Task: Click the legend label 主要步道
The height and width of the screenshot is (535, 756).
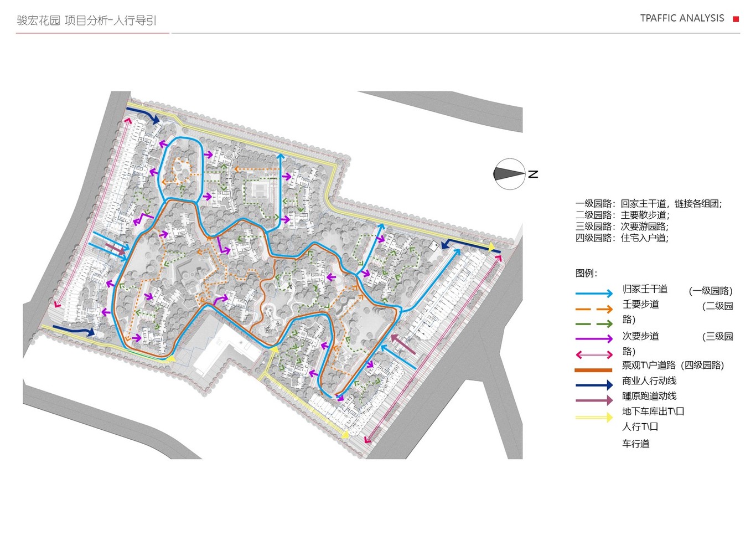Action: (x=641, y=304)
